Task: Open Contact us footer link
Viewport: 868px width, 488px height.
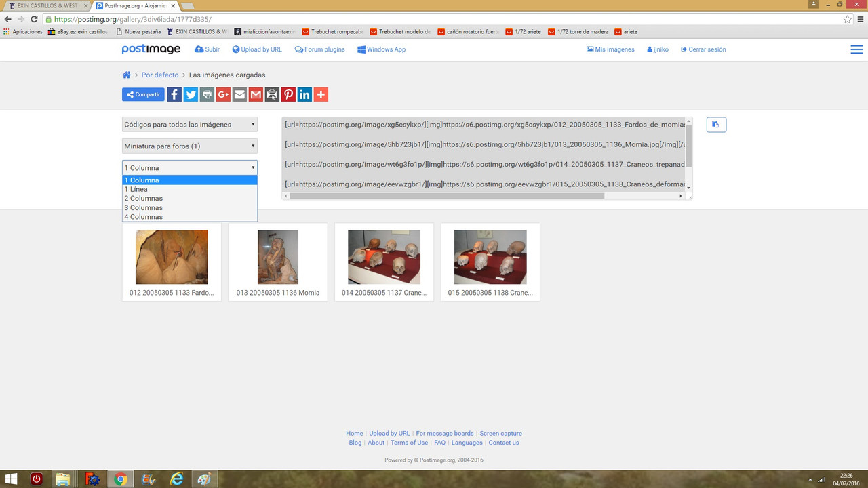Action: click(504, 443)
